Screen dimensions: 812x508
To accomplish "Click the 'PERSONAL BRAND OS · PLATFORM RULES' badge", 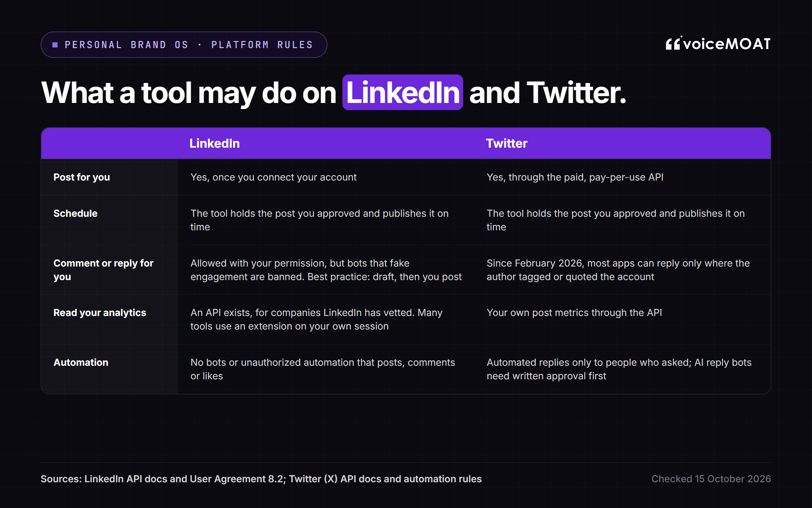I will click(184, 45).
